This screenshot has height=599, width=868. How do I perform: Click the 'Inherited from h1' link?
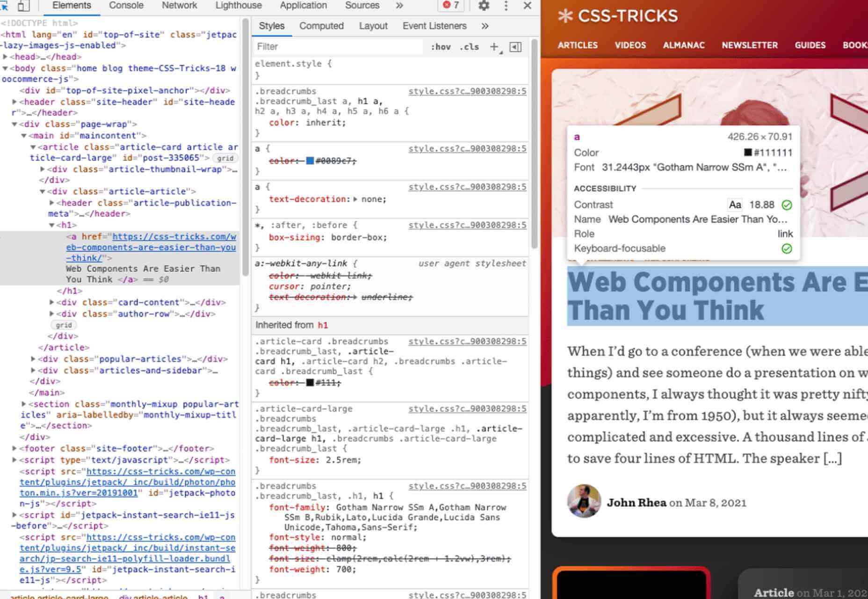click(323, 325)
